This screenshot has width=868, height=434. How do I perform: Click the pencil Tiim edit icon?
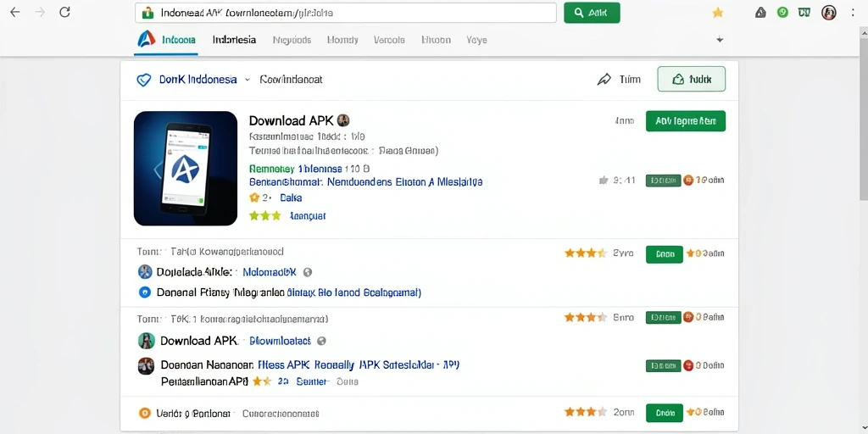click(604, 80)
